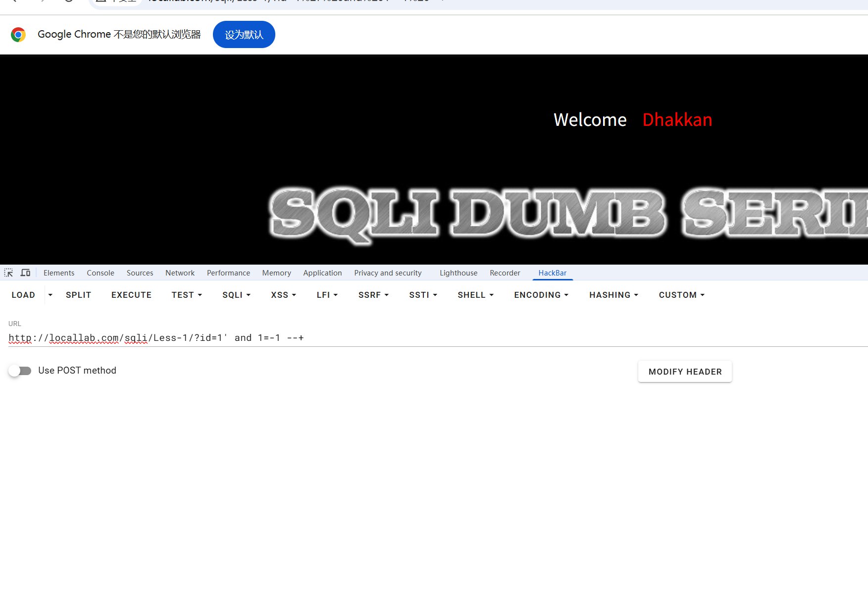
Task: Expand the CUSTOM dropdown menu
Action: click(681, 295)
